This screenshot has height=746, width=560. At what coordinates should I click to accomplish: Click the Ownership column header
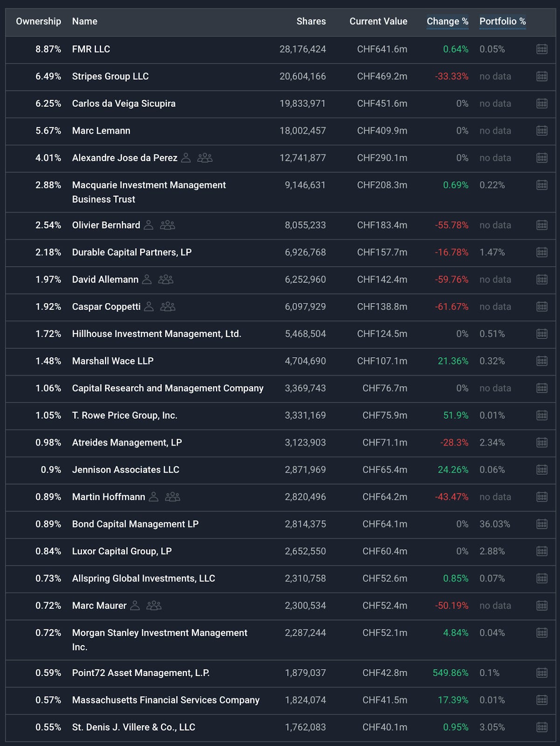(38, 21)
